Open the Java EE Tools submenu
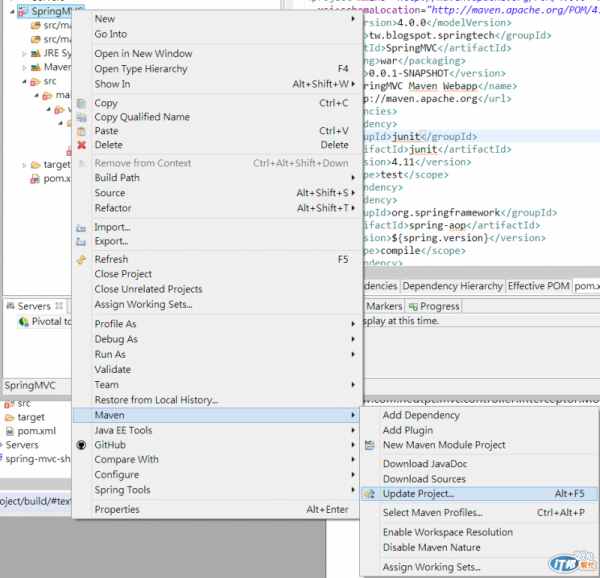 215,430
